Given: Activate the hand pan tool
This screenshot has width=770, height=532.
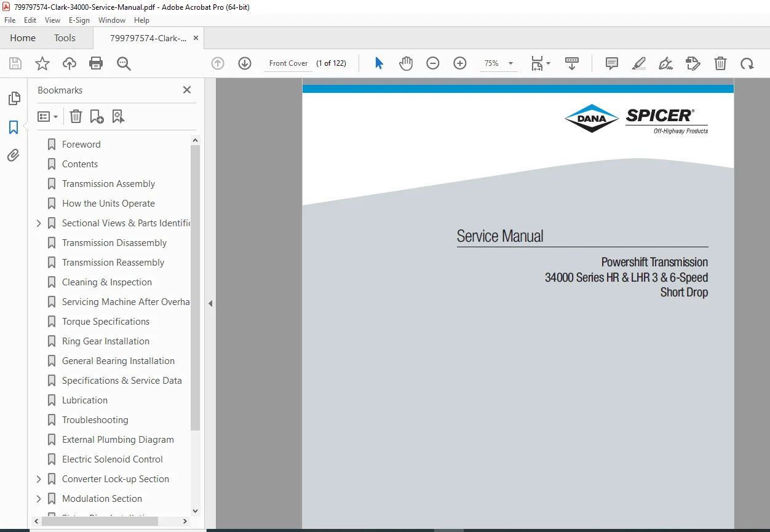Looking at the screenshot, I should point(406,63).
